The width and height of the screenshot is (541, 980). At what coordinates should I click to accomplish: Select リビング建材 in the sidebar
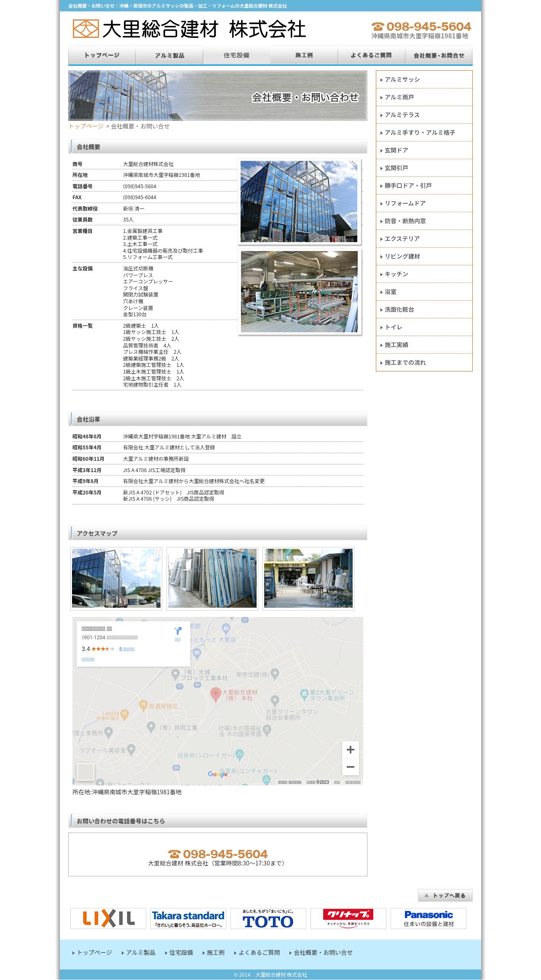click(424, 256)
